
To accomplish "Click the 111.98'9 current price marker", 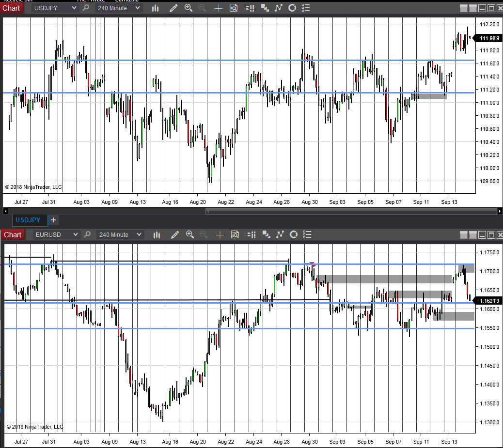I will (x=488, y=38).
